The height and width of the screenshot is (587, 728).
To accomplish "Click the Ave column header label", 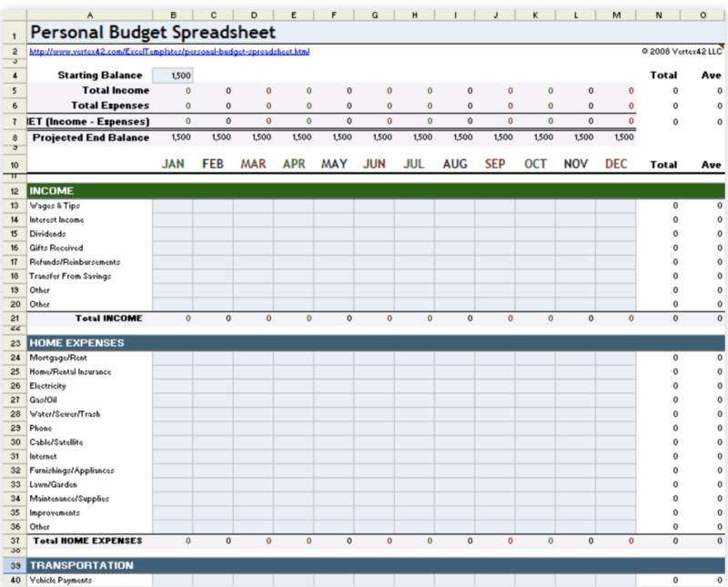I will pos(711,76).
